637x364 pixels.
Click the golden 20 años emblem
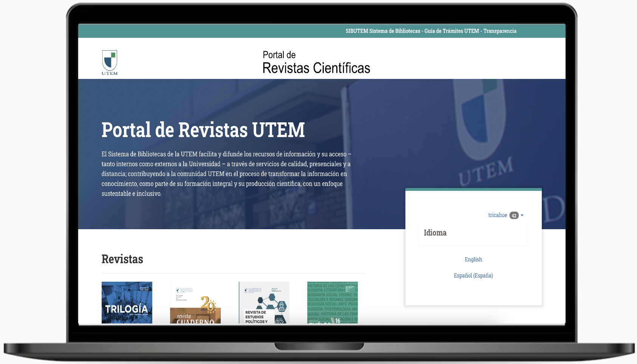208,304
